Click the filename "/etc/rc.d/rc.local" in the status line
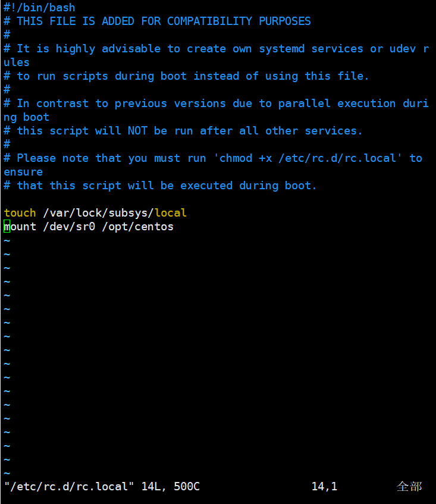The height and width of the screenshot is (504, 436). pyautogui.click(x=69, y=486)
